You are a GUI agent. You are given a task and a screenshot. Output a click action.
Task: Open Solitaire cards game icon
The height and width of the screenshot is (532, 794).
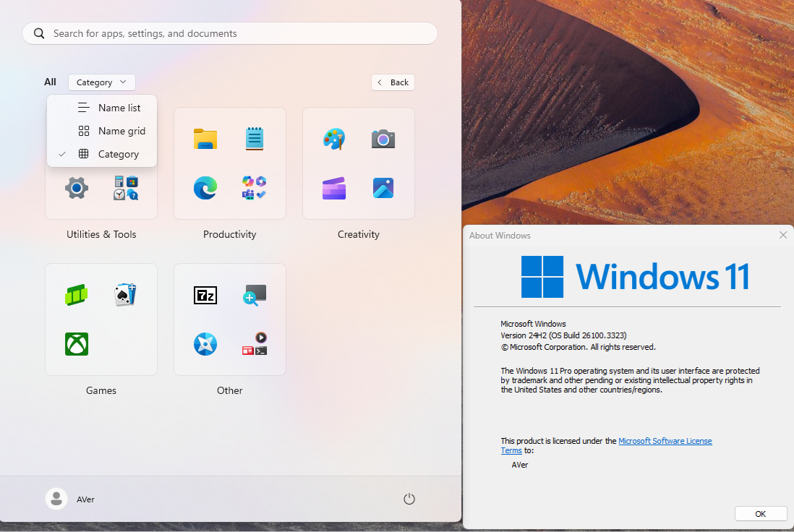click(x=126, y=295)
